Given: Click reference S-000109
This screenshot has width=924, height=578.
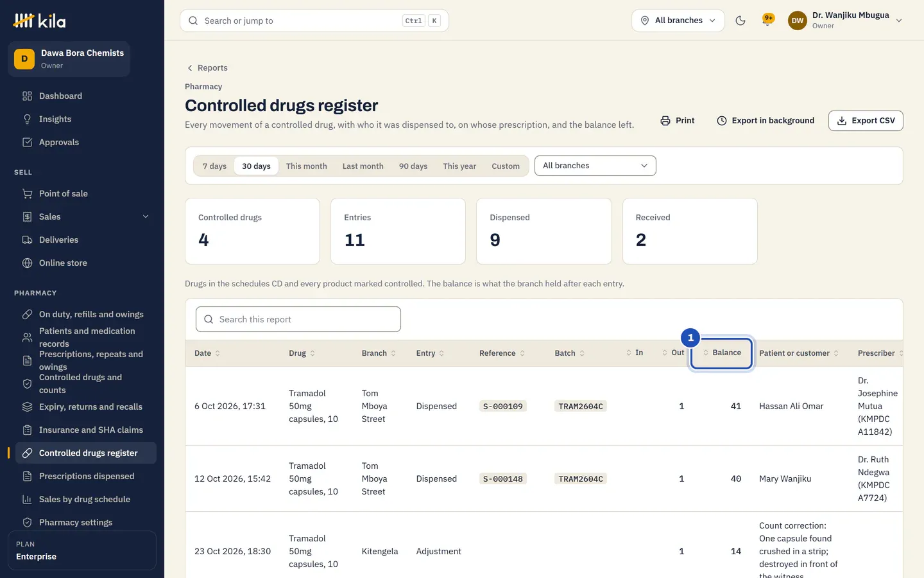Looking at the screenshot, I should [x=503, y=406].
